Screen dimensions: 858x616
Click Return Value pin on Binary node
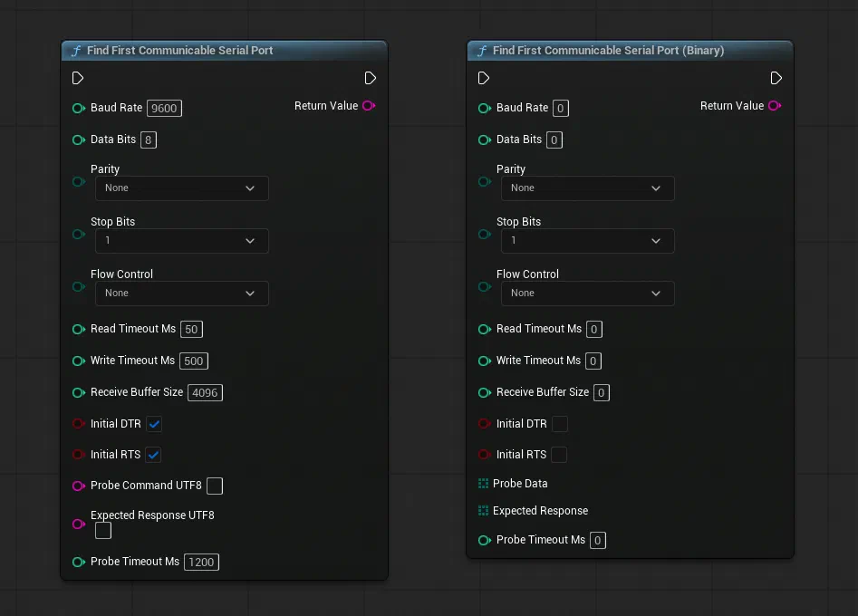point(775,106)
